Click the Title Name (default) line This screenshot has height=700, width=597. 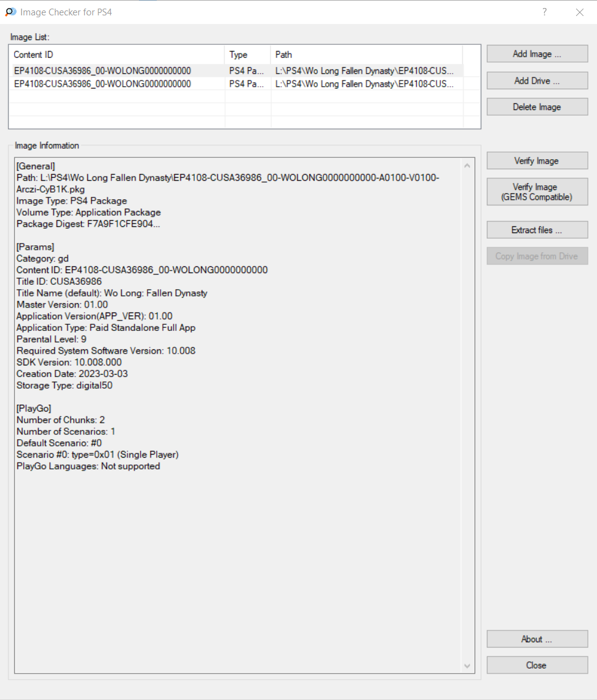[111, 293]
